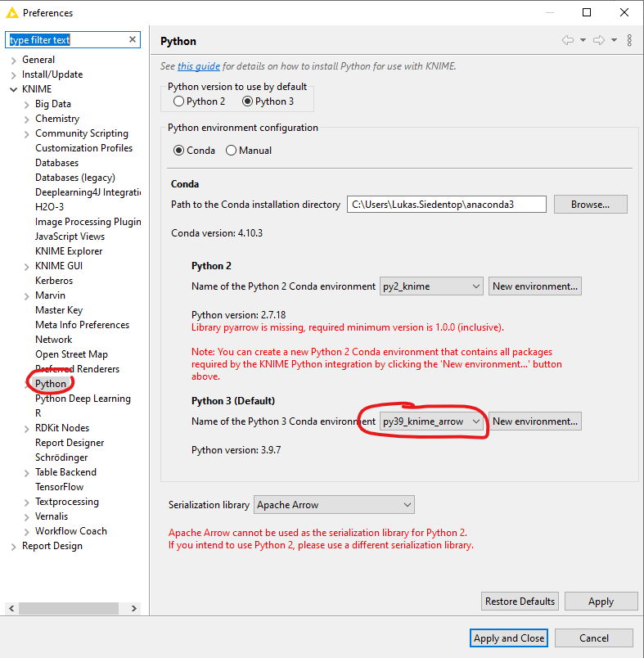Open the R preferences page
This screenshot has height=658, width=644.
click(x=38, y=413)
